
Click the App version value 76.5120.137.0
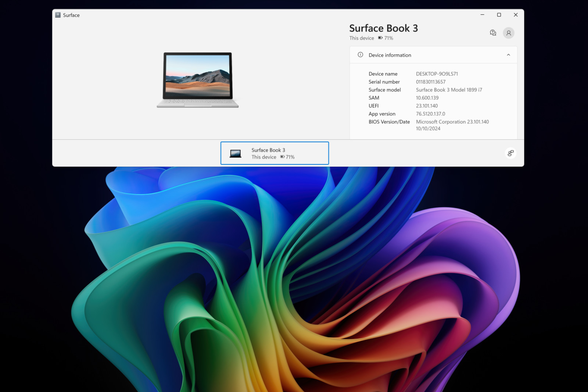point(430,114)
